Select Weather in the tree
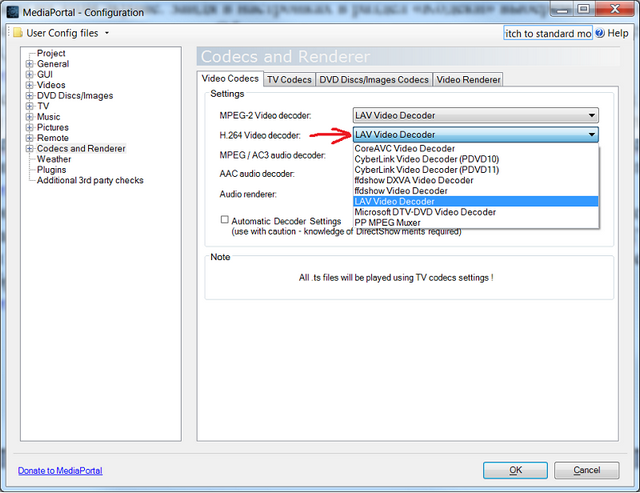The image size is (640, 493). pos(54,159)
